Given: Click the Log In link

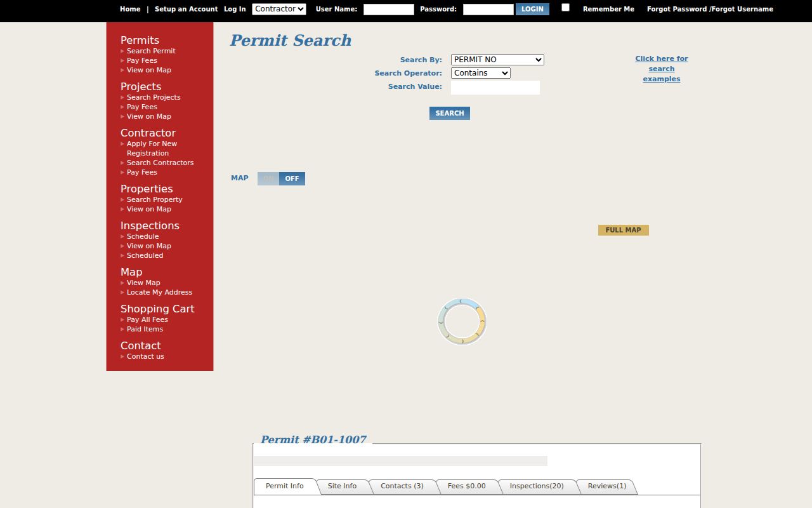Looking at the screenshot, I should (235, 9).
